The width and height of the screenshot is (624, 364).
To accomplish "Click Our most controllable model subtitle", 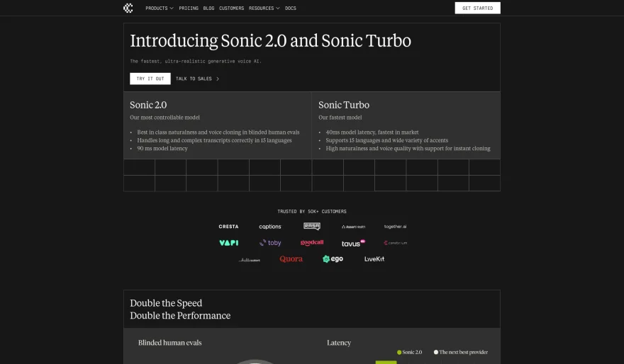I will pos(165,118).
